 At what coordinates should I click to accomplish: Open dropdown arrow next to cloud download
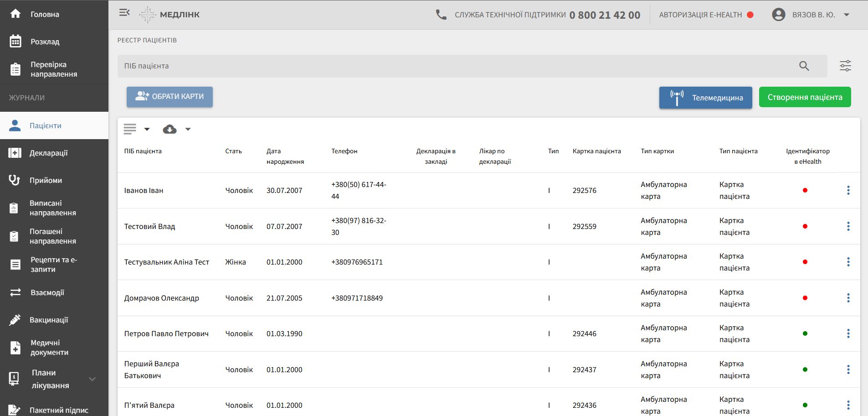click(188, 130)
